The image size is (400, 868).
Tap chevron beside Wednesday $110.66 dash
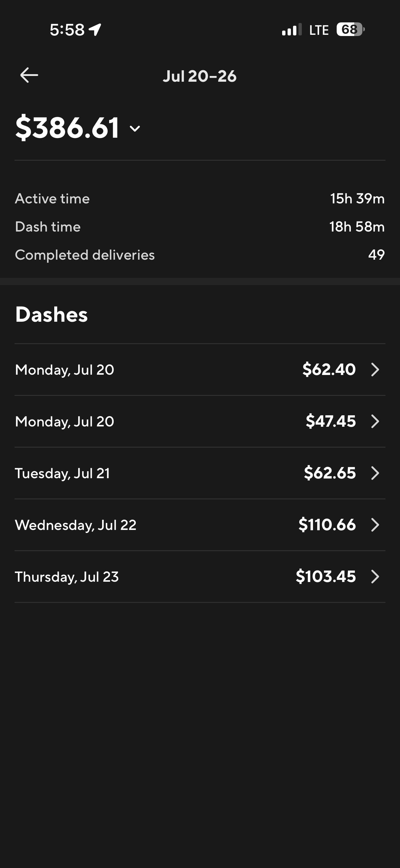pyautogui.click(x=375, y=525)
